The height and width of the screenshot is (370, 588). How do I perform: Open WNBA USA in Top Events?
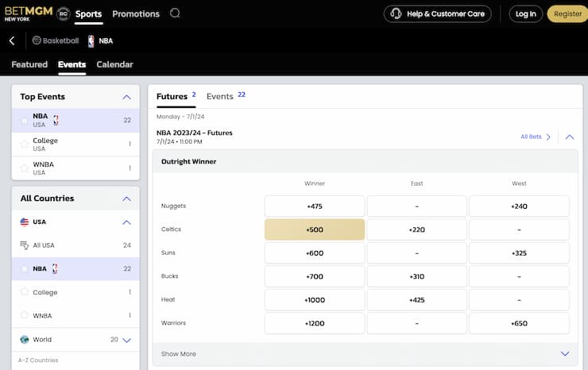(x=75, y=168)
